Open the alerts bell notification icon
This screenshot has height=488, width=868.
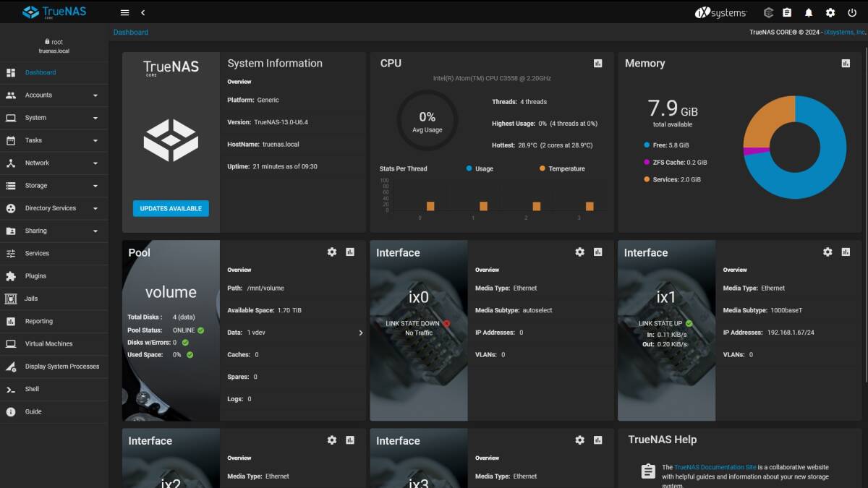click(809, 12)
